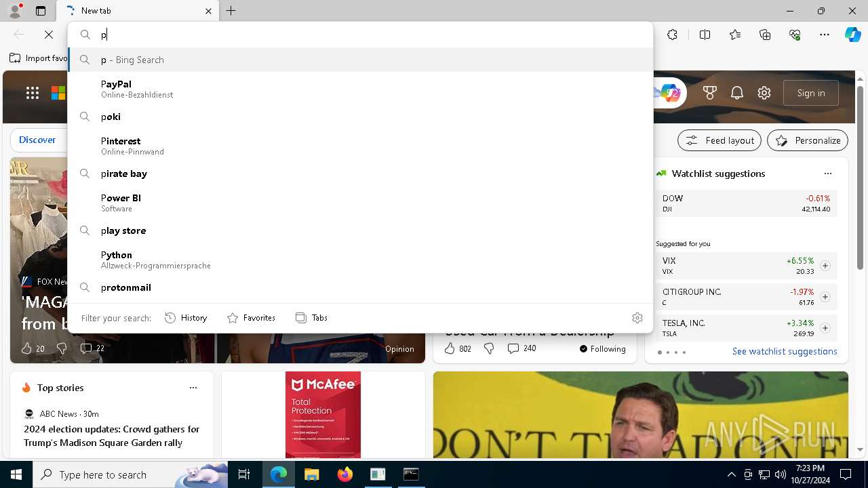Viewport: 868px width, 488px height.
Task: Open address bar suggestion settings gear
Action: [637, 317]
